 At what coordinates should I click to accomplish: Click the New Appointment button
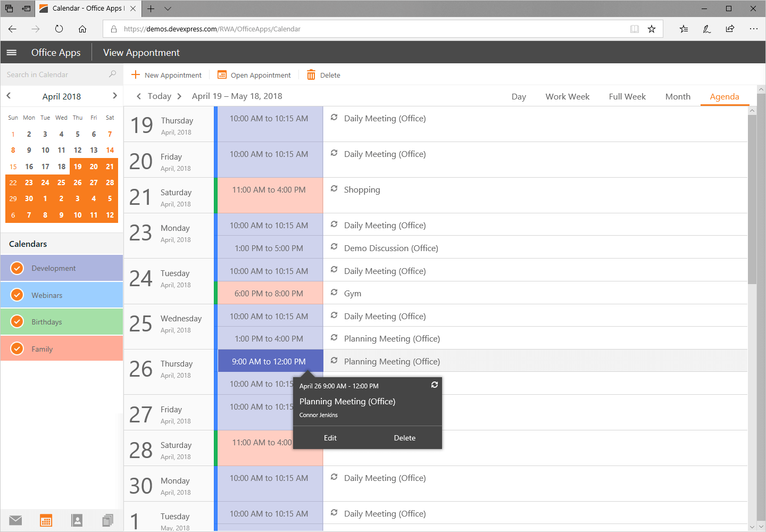166,75
